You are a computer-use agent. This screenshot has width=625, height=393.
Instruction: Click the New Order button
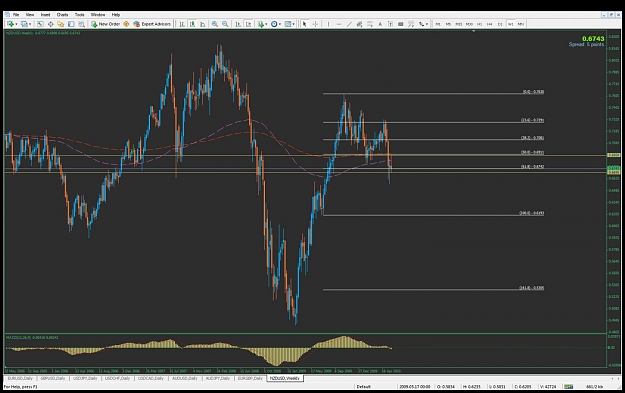point(106,24)
